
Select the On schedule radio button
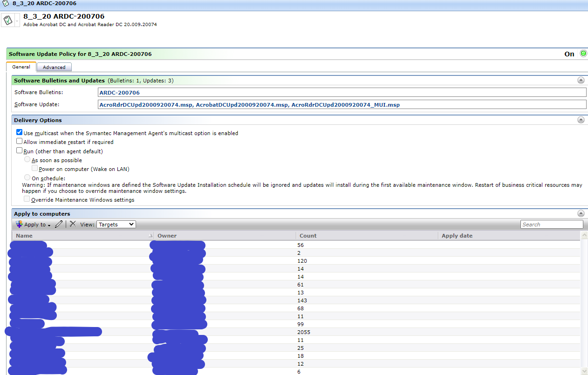point(27,177)
